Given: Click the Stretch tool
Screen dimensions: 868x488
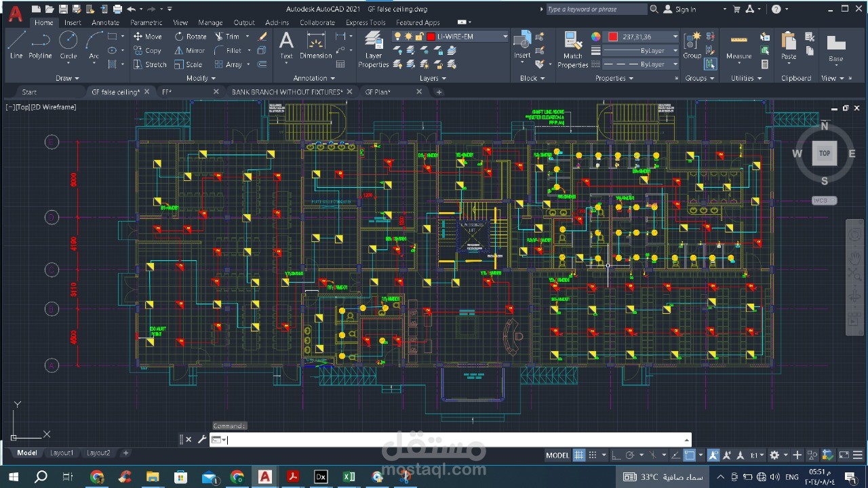Looking at the screenshot, I should click(x=150, y=64).
